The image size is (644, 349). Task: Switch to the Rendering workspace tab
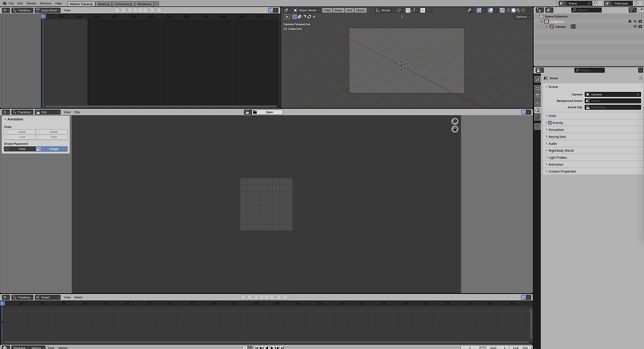coord(144,4)
